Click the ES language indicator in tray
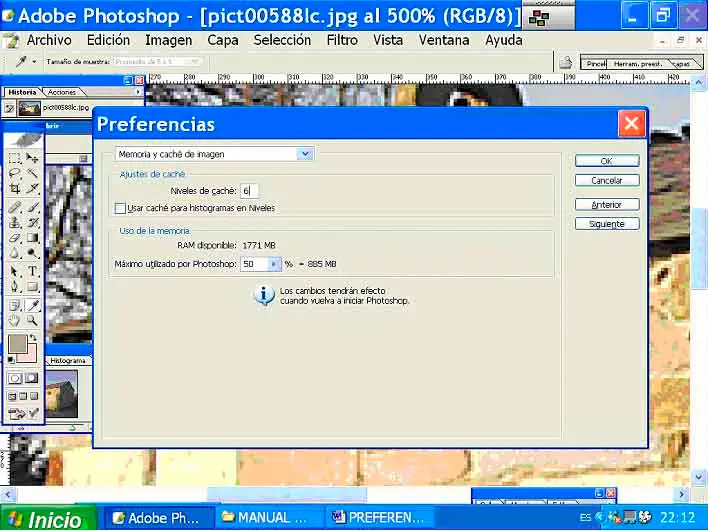This screenshot has width=708, height=531. tap(585, 518)
